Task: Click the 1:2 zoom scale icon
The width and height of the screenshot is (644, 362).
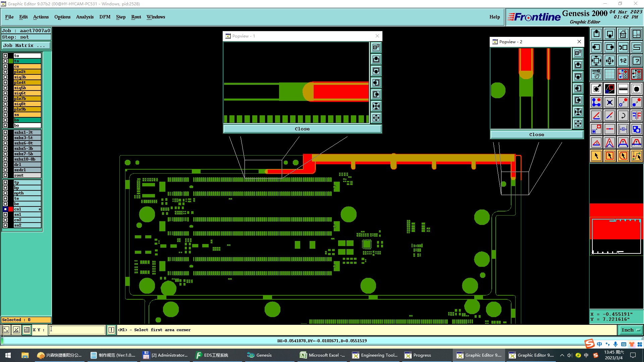Action: pos(623,61)
